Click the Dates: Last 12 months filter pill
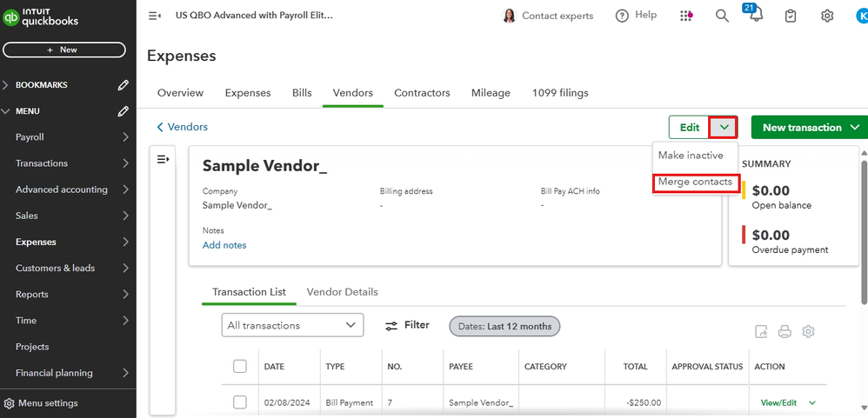The image size is (868, 418). pos(504,326)
